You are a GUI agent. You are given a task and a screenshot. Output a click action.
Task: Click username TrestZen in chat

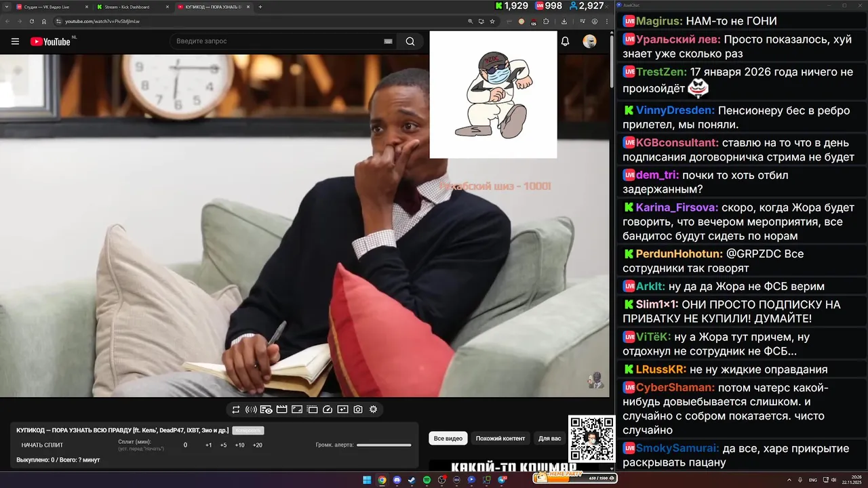tap(662, 71)
